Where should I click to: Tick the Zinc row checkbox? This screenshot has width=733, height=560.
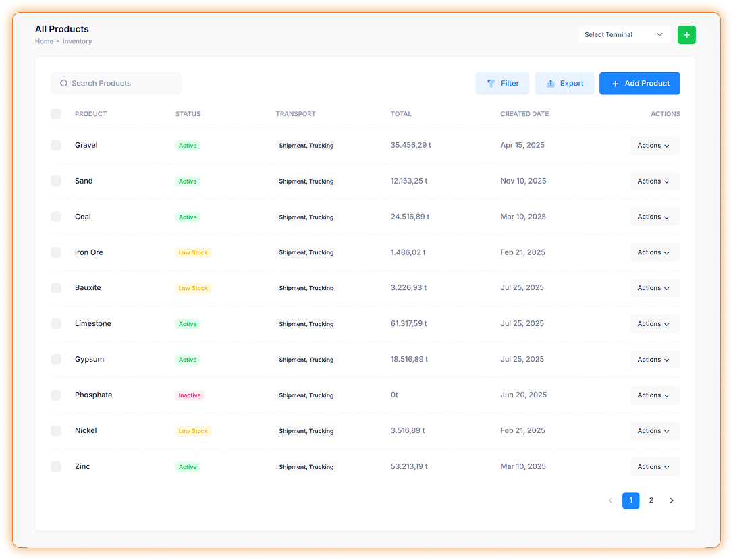coord(56,467)
